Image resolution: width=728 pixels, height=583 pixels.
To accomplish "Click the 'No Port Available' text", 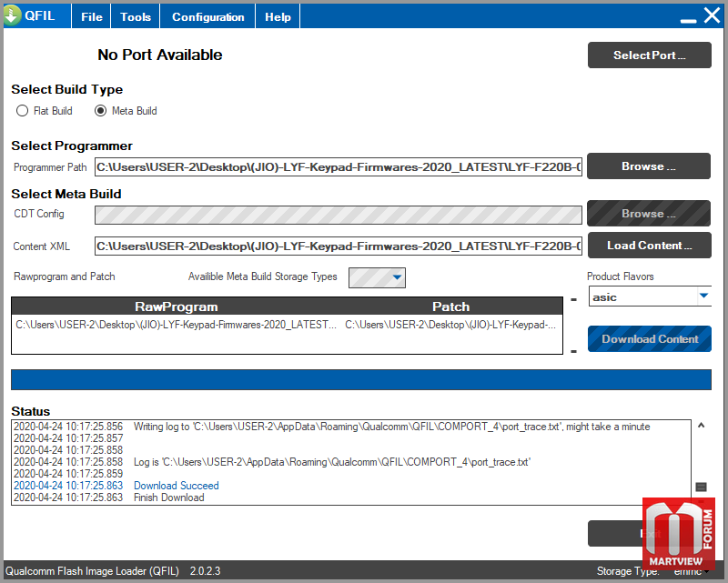I will 160,55.
